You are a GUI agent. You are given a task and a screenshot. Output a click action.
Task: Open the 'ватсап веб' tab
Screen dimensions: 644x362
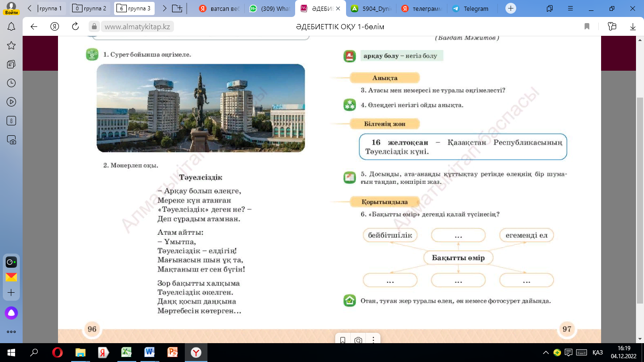coord(220,8)
